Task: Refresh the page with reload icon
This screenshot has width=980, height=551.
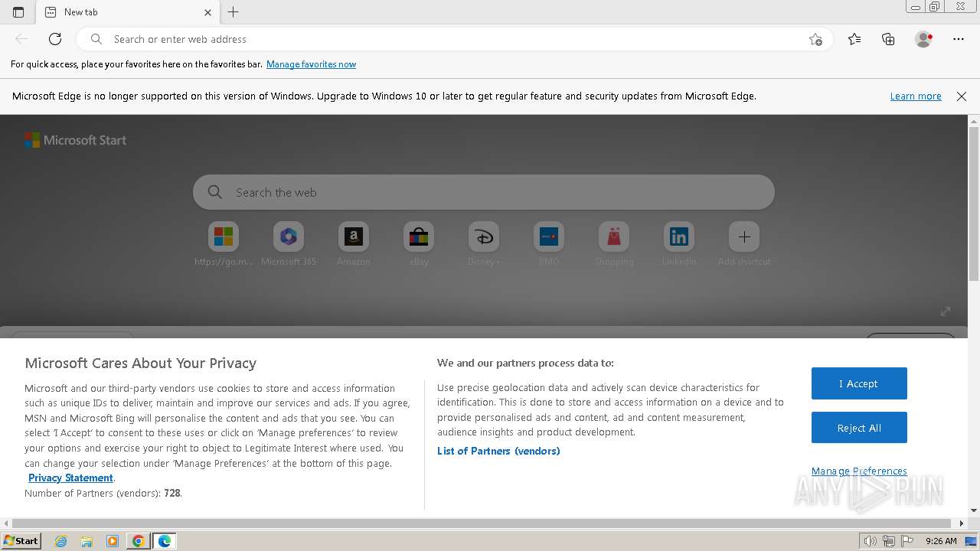Action: (55, 39)
